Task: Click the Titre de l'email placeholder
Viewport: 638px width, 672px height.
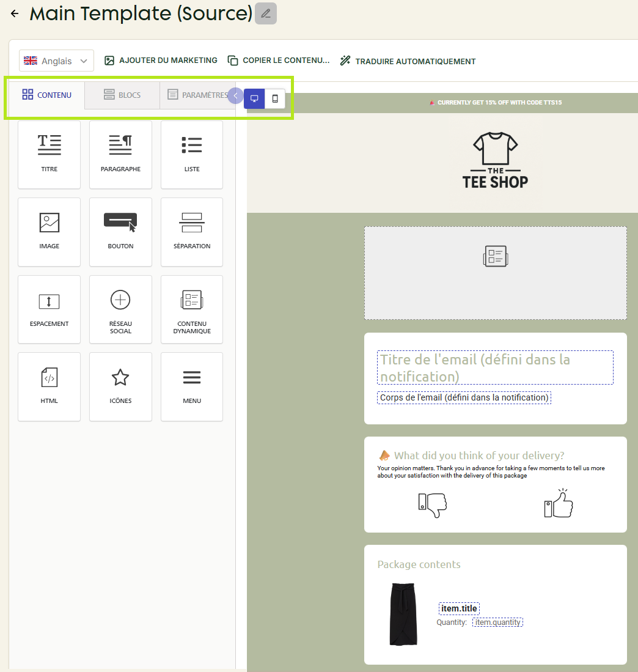Action: point(495,367)
